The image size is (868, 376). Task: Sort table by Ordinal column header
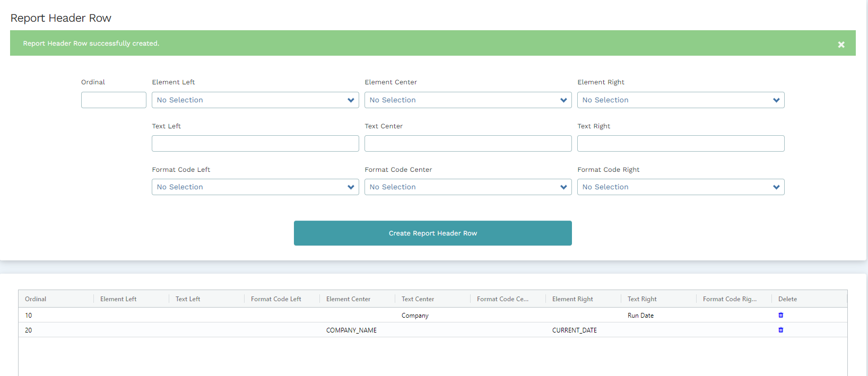point(36,299)
